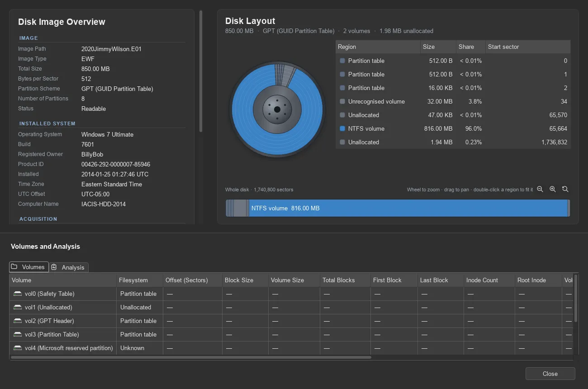Click the vol1 (Unallocated) drive icon

[x=18, y=307]
